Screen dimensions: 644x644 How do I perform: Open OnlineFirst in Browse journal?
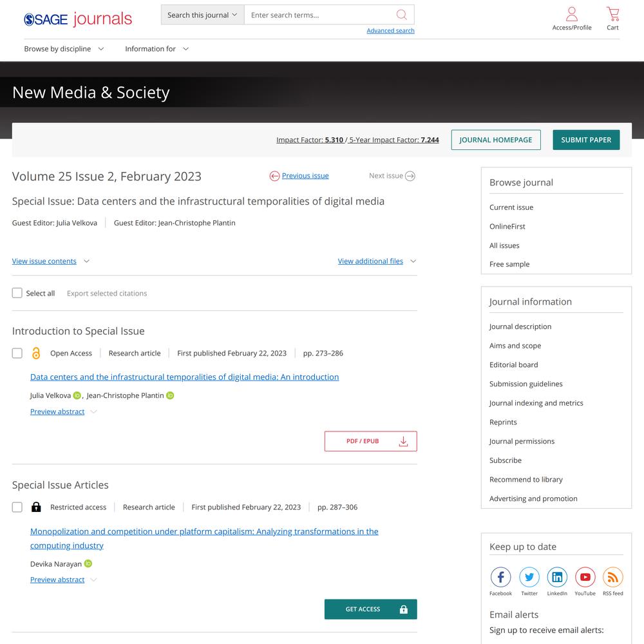tap(507, 226)
